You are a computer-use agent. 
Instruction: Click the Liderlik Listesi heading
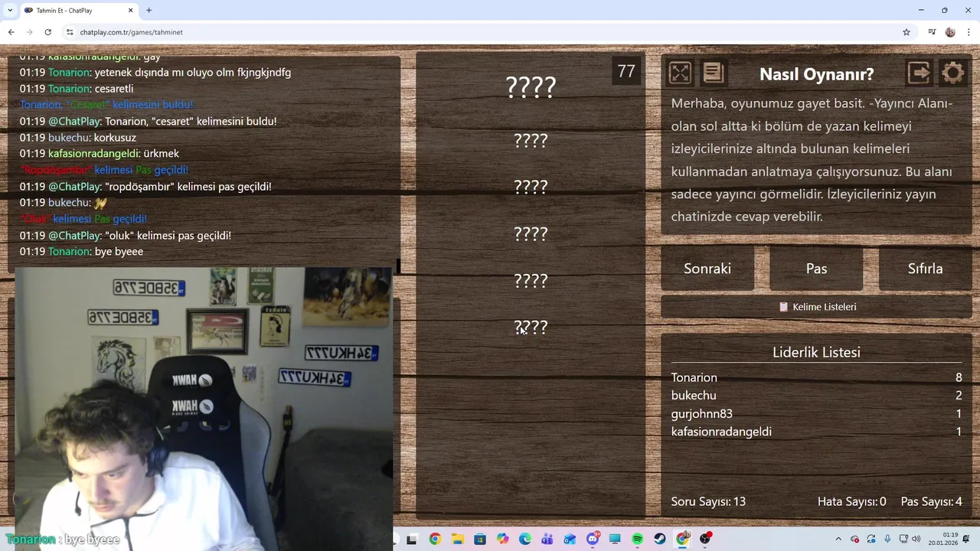(816, 352)
